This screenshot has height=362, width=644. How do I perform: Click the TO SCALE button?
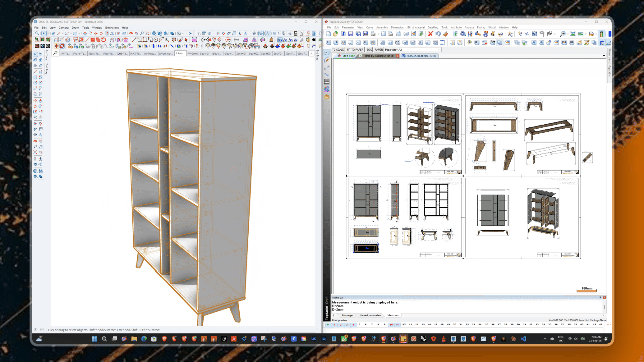338,50
